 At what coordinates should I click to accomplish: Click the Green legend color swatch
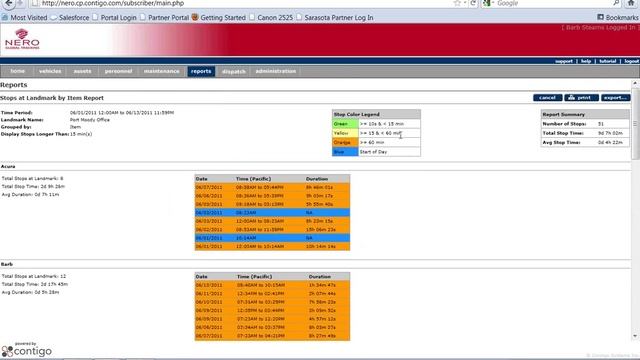pos(345,124)
